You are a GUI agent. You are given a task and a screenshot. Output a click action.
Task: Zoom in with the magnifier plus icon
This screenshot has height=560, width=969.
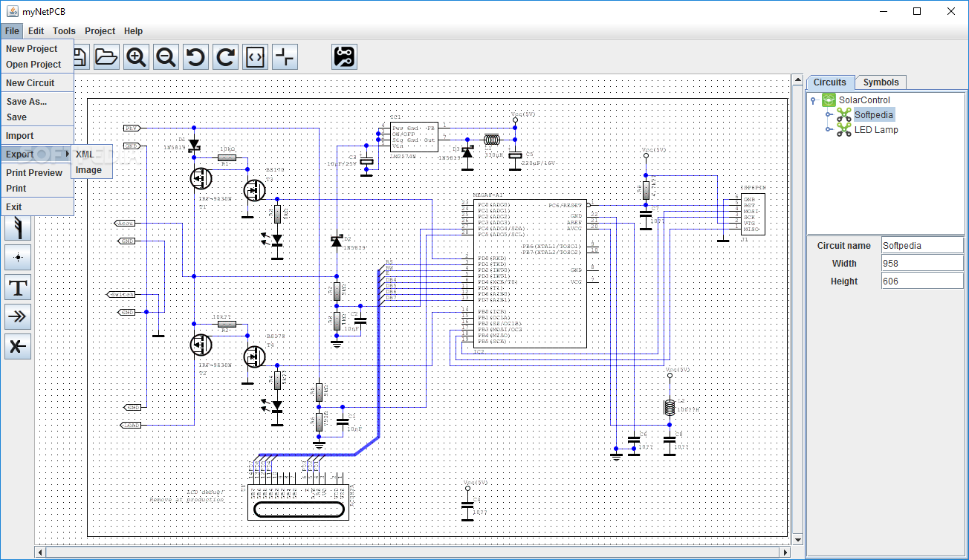pyautogui.click(x=136, y=56)
